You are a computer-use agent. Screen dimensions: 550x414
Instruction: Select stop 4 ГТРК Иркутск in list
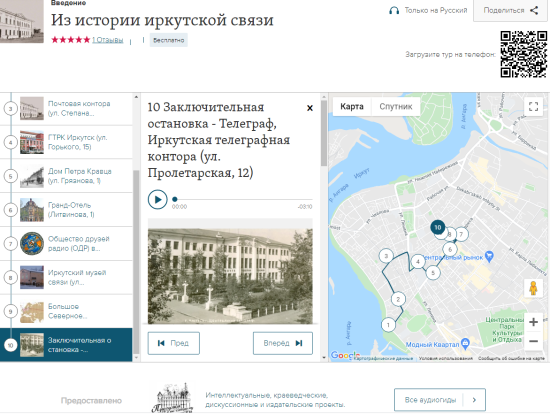pyautogui.click(x=66, y=142)
